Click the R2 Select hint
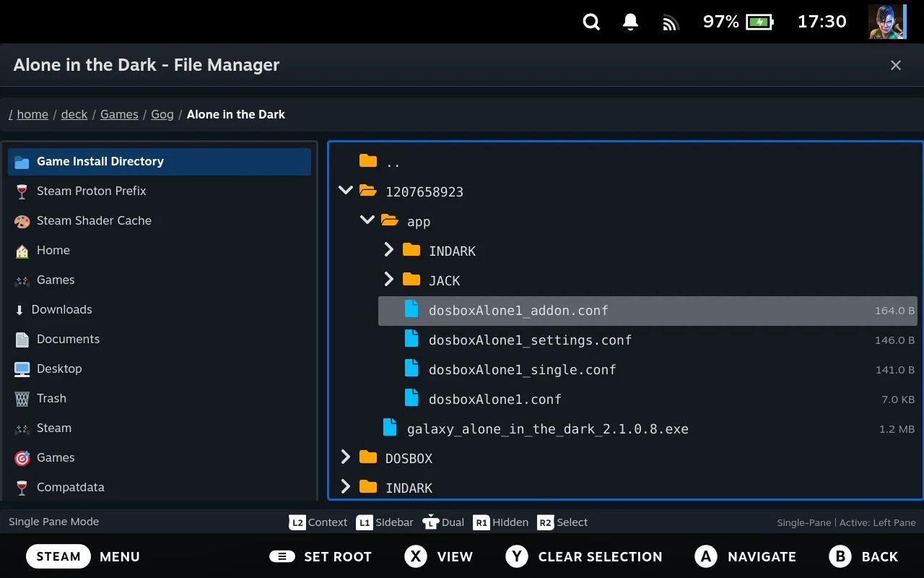The height and width of the screenshot is (578, 924). coord(562,522)
